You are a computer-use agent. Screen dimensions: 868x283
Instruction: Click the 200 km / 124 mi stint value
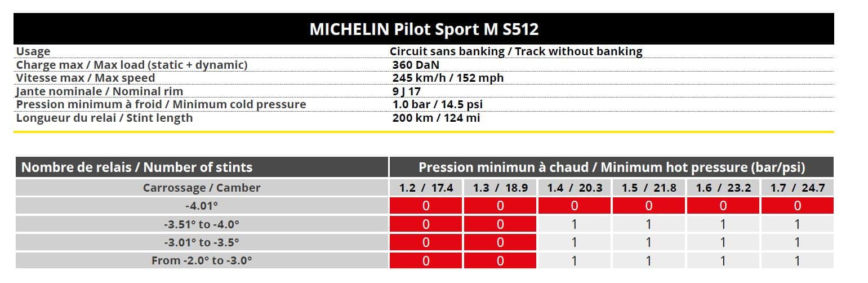click(437, 118)
